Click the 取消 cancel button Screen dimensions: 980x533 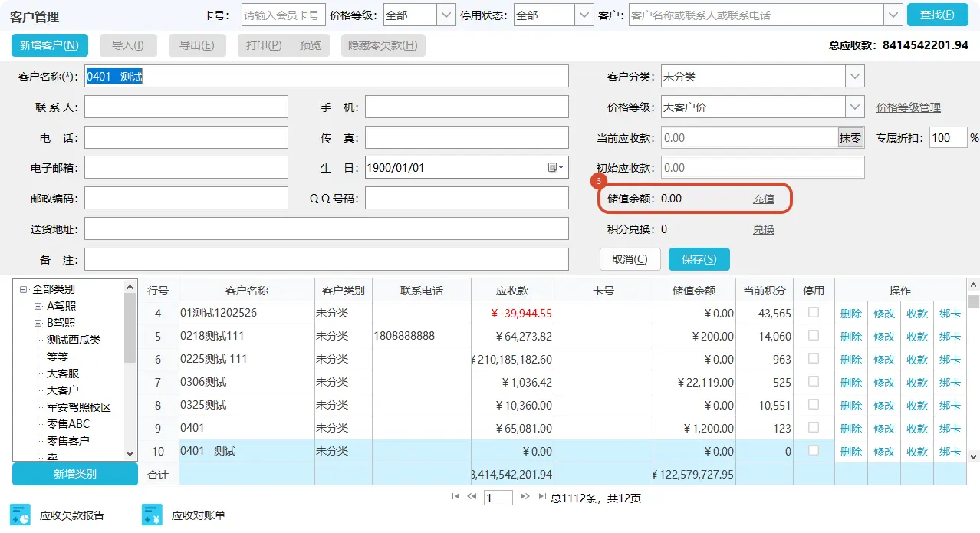(630, 259)
